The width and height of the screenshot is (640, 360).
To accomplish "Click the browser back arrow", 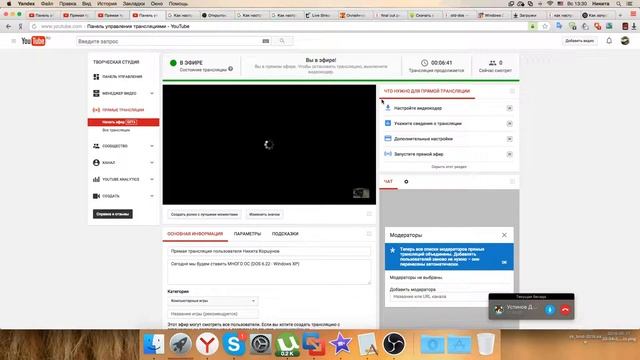I will 9,26.
